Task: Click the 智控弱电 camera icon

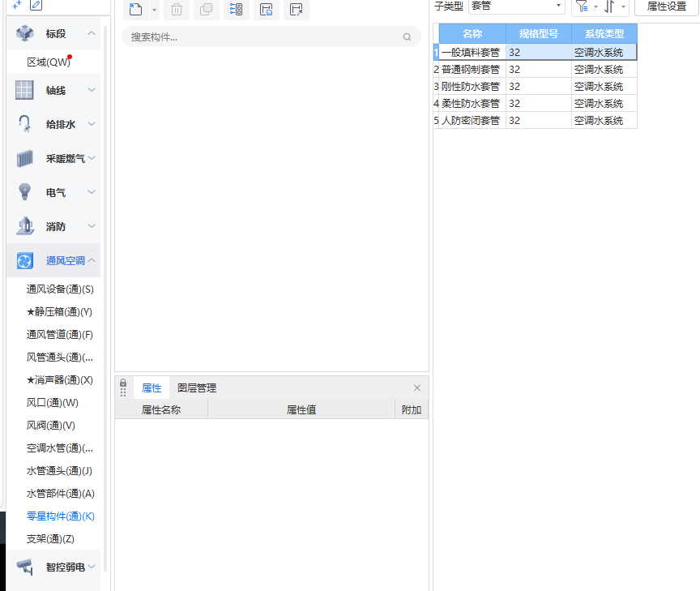Action: tap(25, 567)
